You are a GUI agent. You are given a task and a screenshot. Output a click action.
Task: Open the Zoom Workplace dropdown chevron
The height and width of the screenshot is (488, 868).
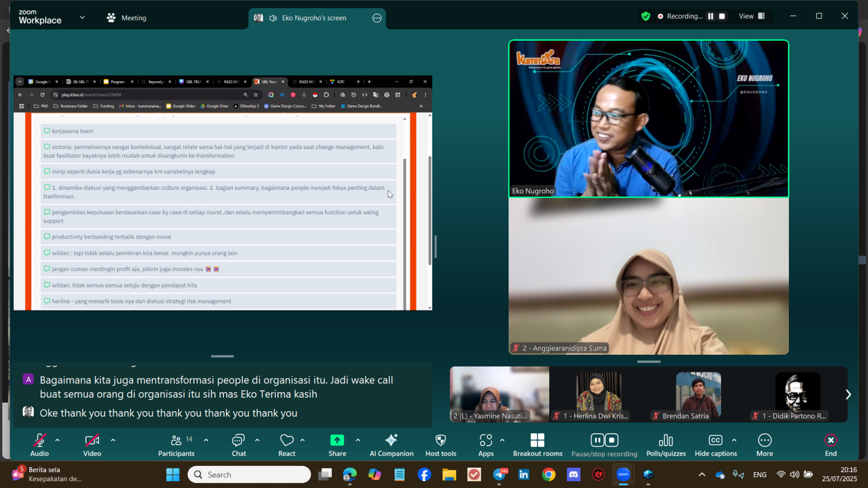coord(82,18)
